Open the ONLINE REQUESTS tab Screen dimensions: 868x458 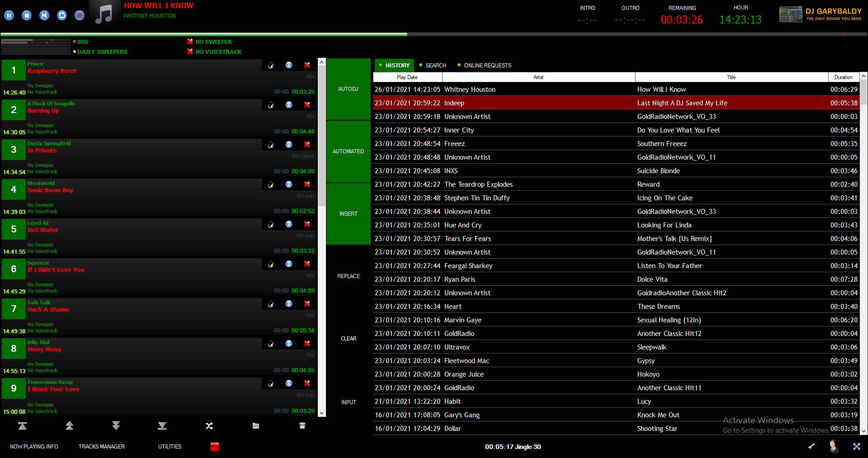(487, 65)
